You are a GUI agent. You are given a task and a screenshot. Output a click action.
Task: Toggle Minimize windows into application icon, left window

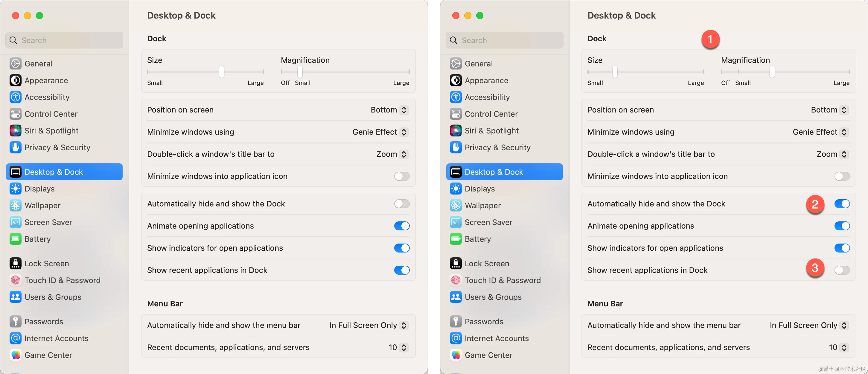402,176
